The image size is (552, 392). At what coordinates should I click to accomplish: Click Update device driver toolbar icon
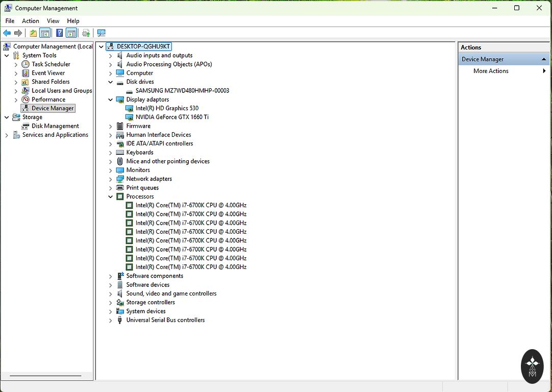tap(86, 33)
